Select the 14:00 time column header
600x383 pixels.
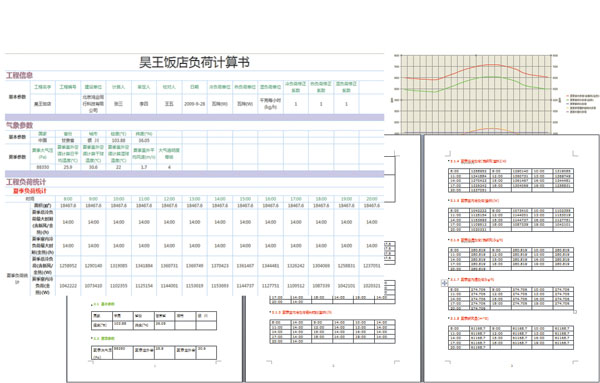(220, 199)
